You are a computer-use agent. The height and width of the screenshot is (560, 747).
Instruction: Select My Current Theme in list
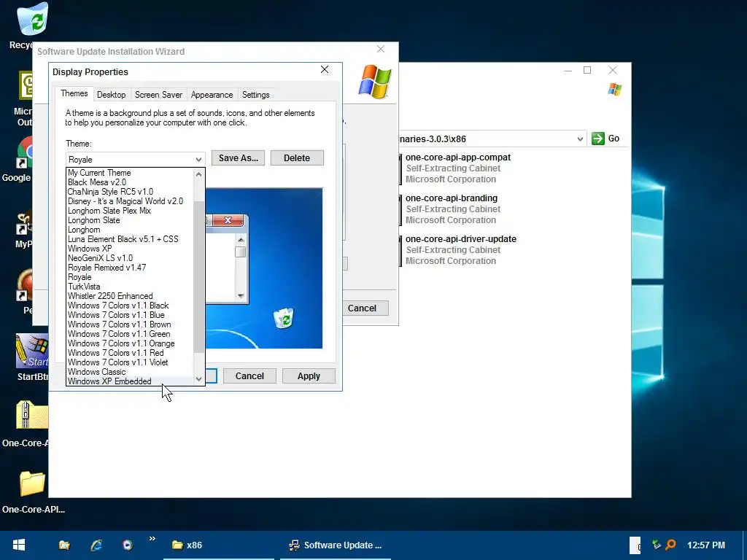pyautogui.click(x=130, y=173)
